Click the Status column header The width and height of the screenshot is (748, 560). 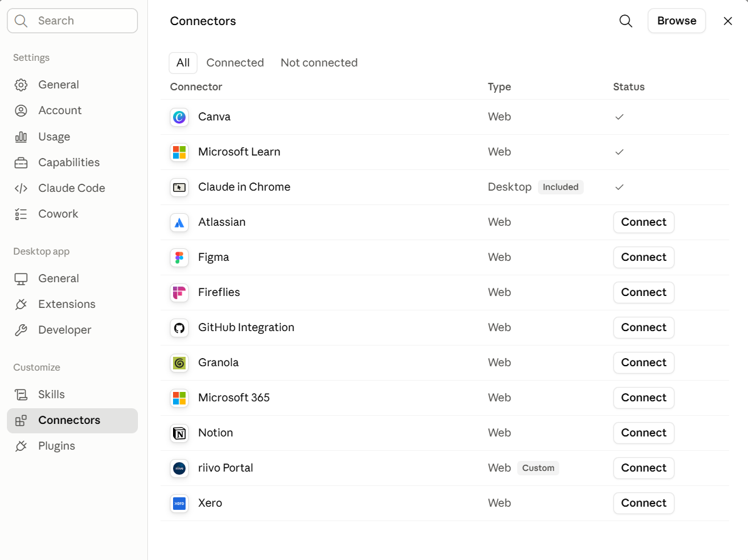click(629, 87)
